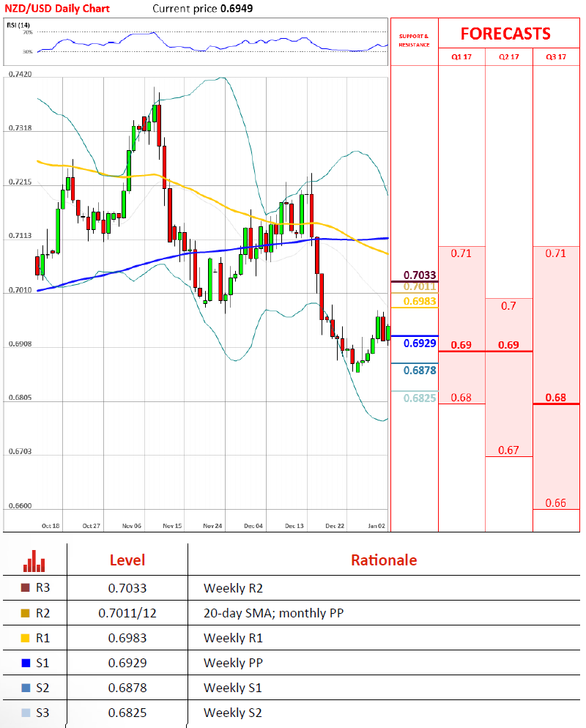
Task: Click the 0.6600 y-axis price label
Action: 20,505
